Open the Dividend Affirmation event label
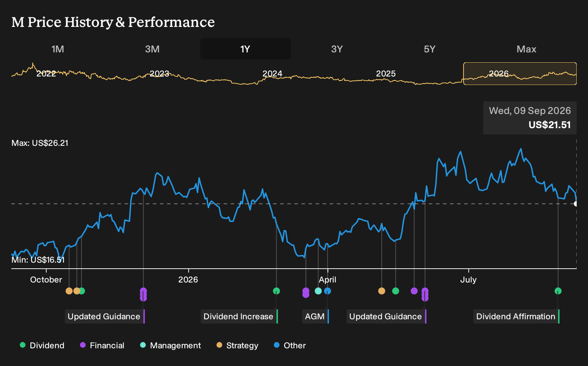588x366 pixels. pos(516,316)
